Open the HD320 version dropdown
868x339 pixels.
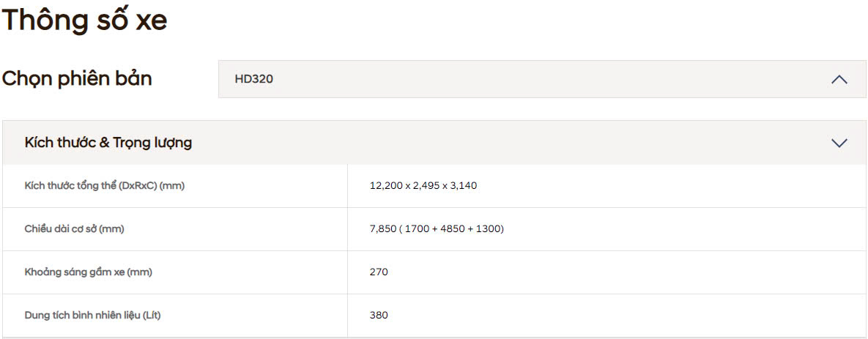tap(542, 79)
